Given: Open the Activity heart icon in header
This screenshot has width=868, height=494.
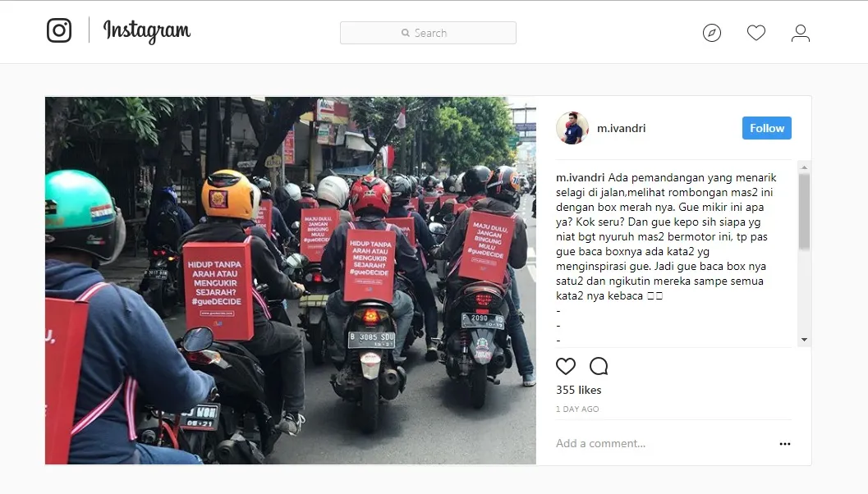Looking at the screenshot, I should [756, 33].
